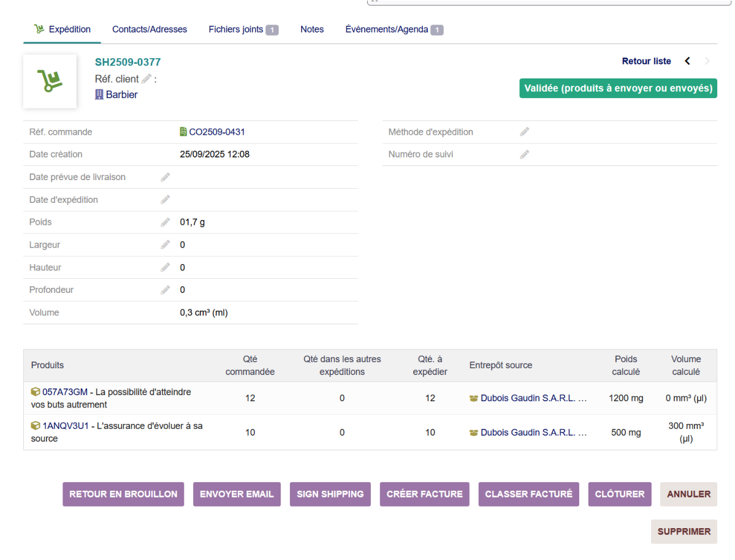Image resolution: width=735 pixels, height=560 pixels.
Task: Edit Hauteur using its pencil icon
Action: click(165, 268)
